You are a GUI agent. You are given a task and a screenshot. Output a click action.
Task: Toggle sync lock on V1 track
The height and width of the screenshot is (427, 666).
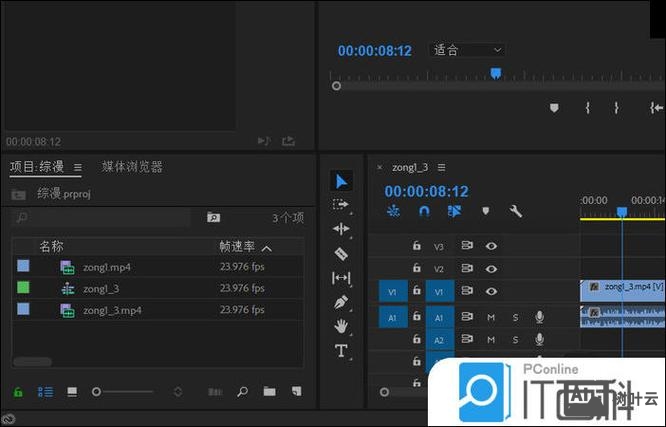(467, 291)
